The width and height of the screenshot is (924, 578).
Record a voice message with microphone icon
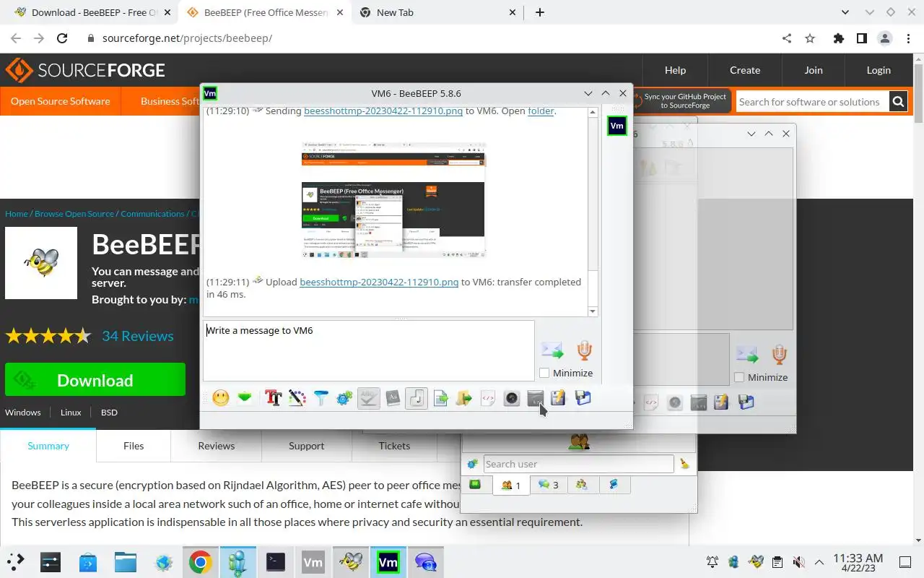pos(585,350)
